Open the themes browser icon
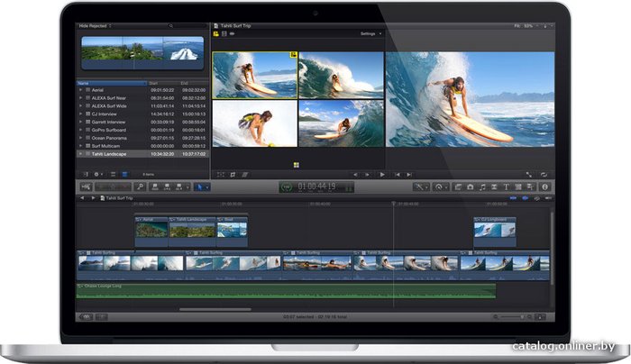The width and height of the screenshot is (631, 364). [530, 187]
